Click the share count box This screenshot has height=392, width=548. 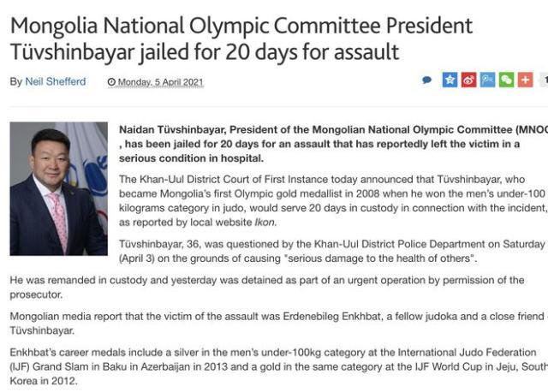coord(543,80)
